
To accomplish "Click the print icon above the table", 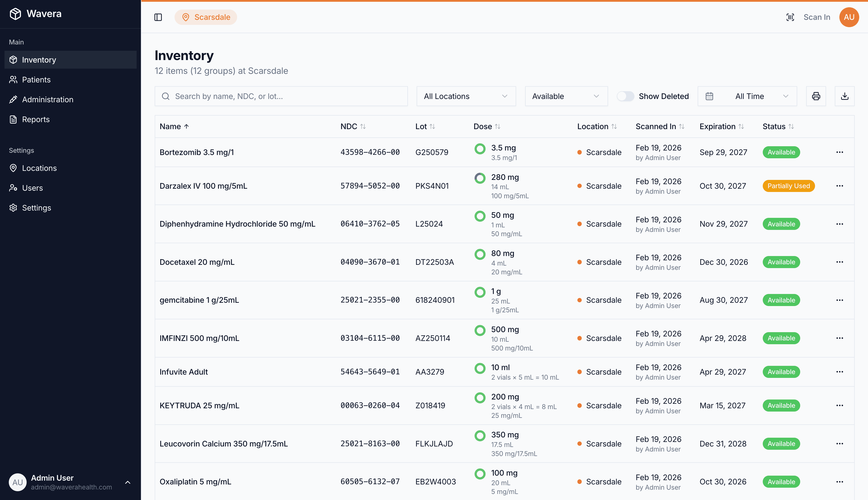I will 816,96.
